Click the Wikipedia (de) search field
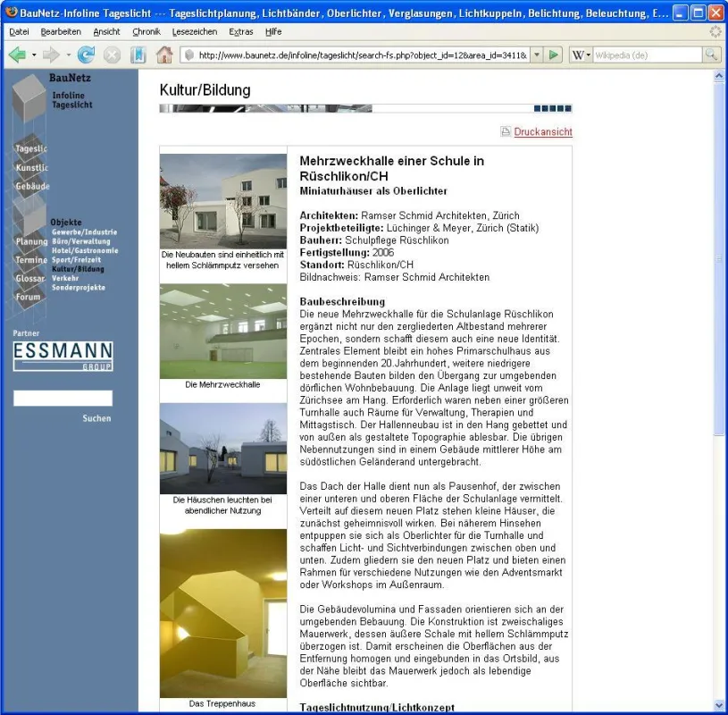The image size is (728, 715). tap(648, 55)
